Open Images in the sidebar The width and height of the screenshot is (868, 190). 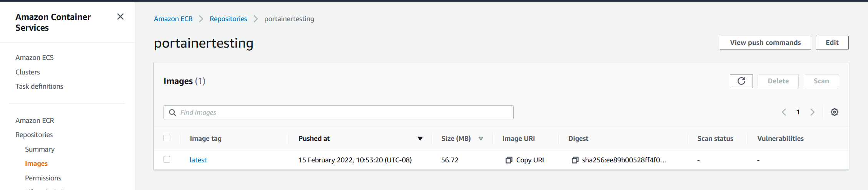pos(36,164)
